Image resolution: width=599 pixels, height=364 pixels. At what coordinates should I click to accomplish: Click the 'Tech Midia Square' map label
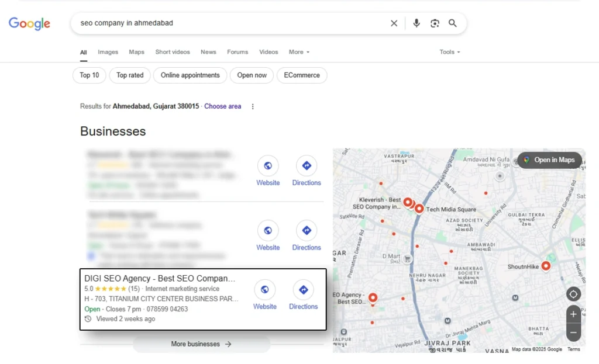pyautogui.click(x=451, y=210)
